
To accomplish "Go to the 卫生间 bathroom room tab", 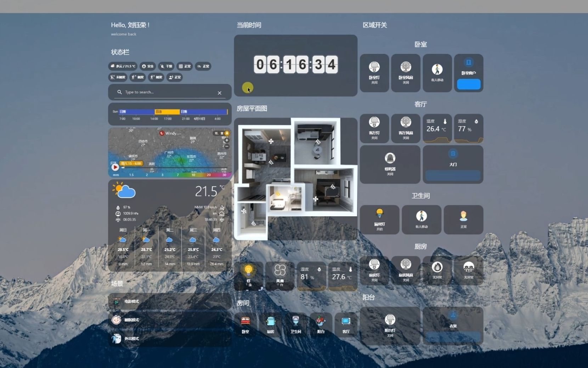I will tap(296, 325).
